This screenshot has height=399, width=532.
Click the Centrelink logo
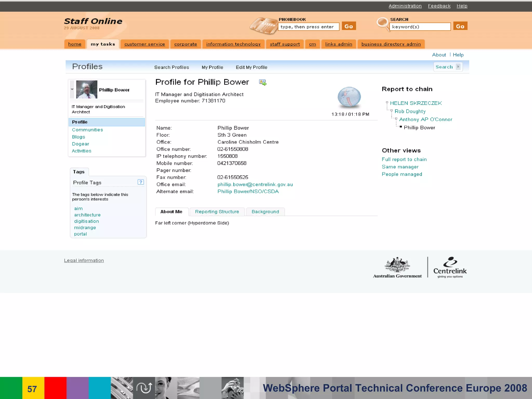pos(450,267)
